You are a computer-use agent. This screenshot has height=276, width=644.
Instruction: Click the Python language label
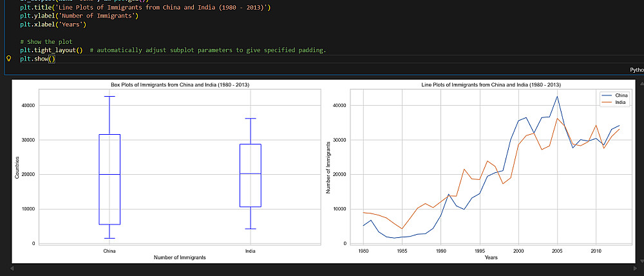[x=636, y=70]
